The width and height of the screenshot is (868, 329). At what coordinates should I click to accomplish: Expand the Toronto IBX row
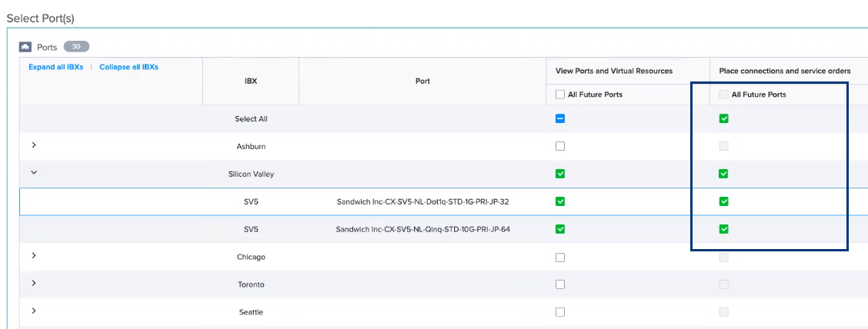point(34,284)
